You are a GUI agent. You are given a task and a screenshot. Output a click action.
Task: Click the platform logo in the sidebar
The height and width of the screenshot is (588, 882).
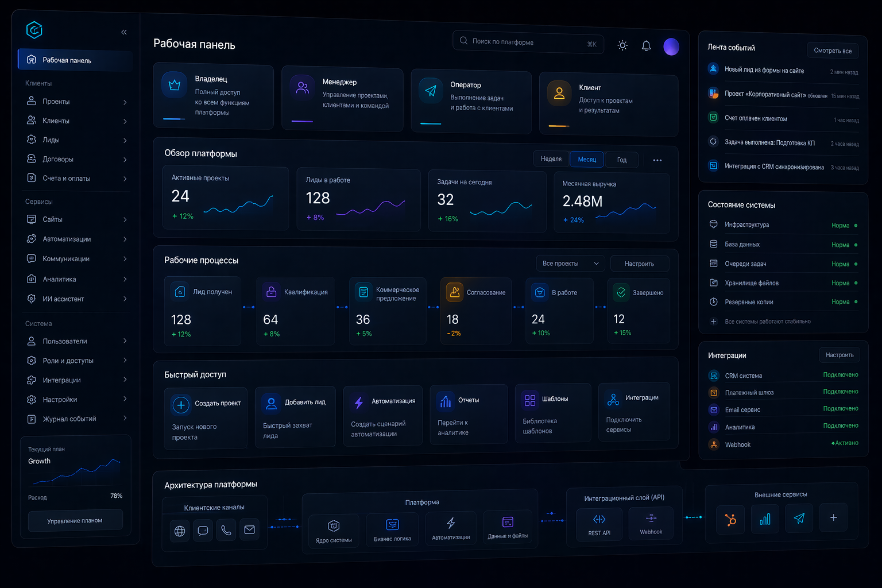(34, 30)
